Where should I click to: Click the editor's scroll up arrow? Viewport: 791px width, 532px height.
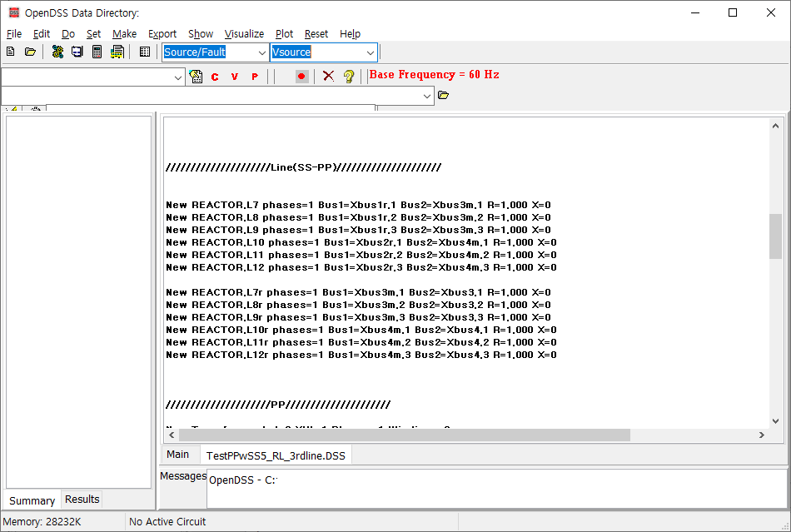click(x=775, y=126)
